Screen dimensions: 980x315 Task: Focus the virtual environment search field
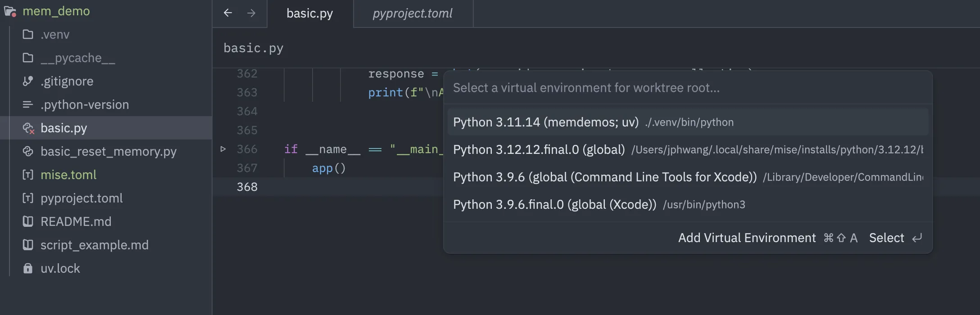(x=688, y=88)
